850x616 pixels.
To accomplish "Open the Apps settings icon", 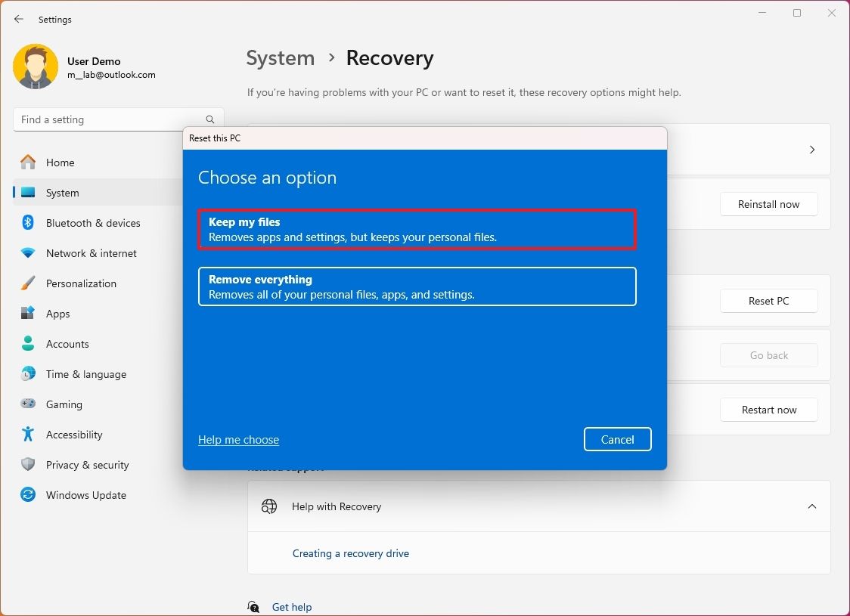I will pyautogui.click(x=29, y=314).
